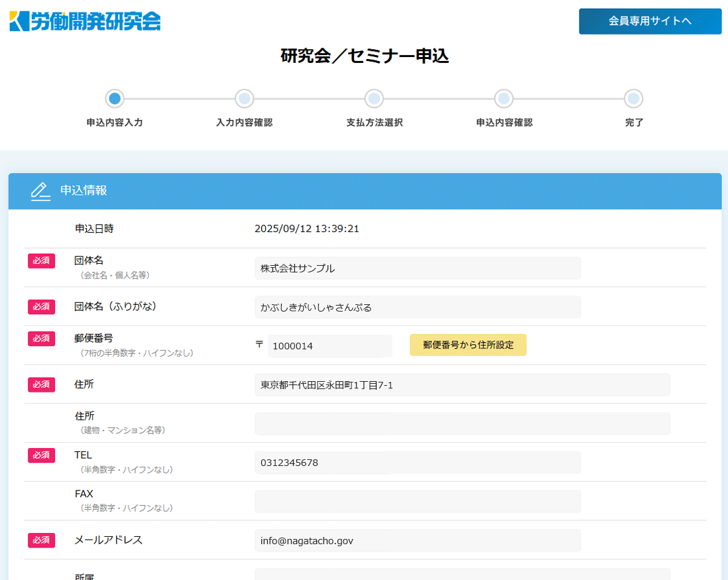Click the 申込内容入力 step circle

[x=115, y=99]
